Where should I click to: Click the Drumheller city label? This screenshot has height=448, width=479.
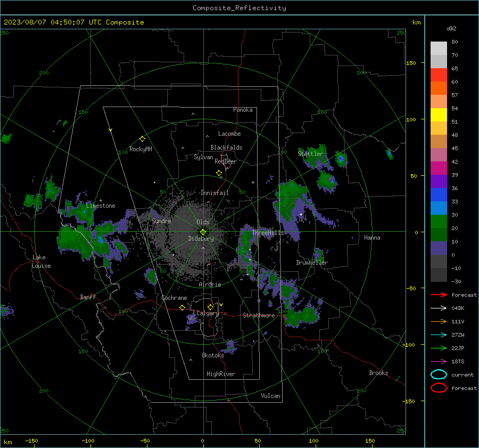(312, 263)
